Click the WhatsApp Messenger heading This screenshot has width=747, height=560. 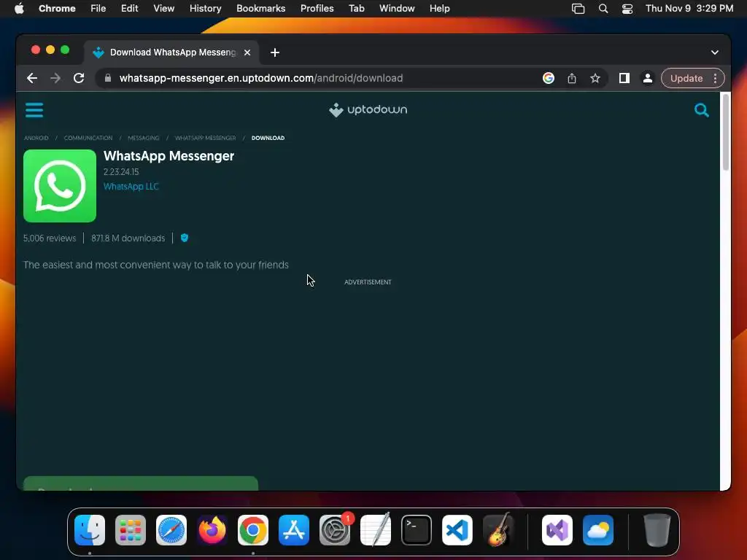[169, 156]
